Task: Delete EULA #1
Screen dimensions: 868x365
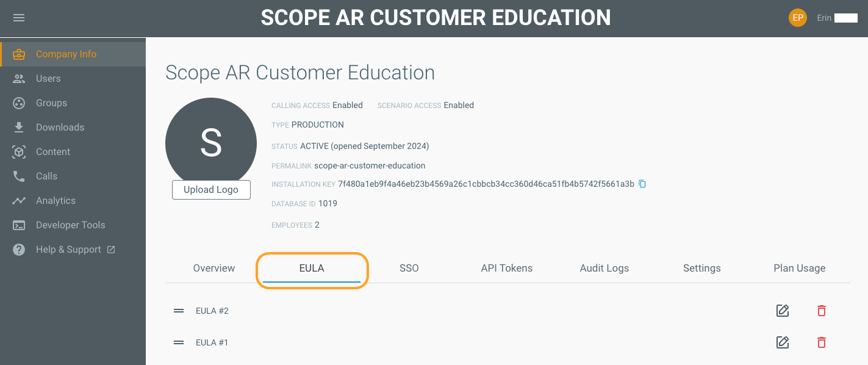Action: click(821, 342)
